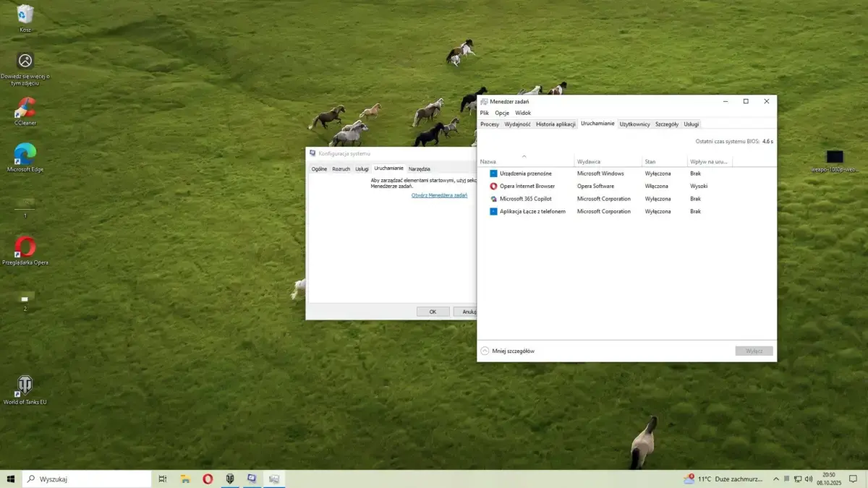Viewport: 868px width, 488px height.
Task: Open the Kosz recycle bin icon
Action: (25, 14)
